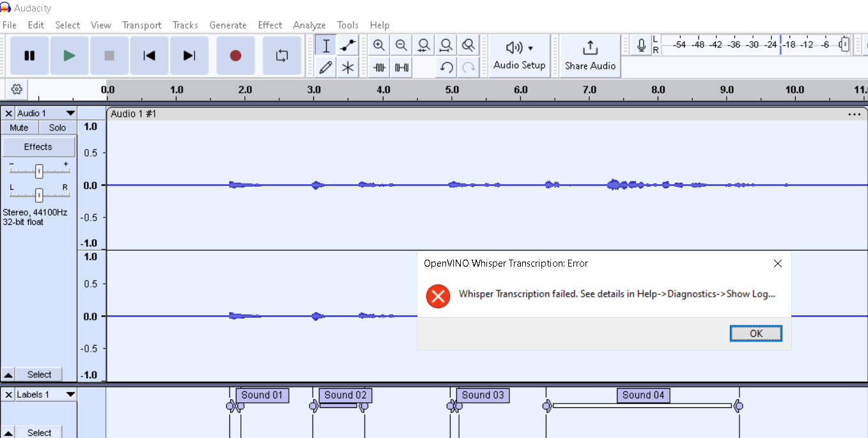Mute the Audio 1 track
Viewport: 868px width, 438px height.
click(19, 128)
